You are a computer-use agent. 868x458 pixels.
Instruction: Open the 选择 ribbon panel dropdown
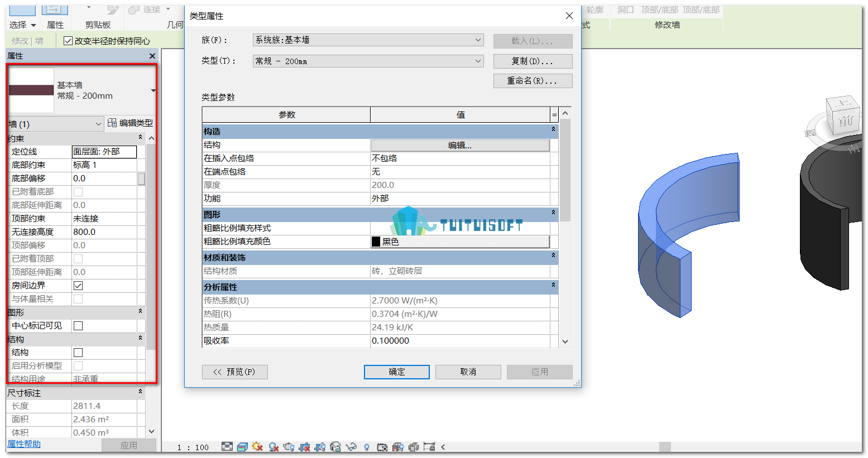click(22, 25)
